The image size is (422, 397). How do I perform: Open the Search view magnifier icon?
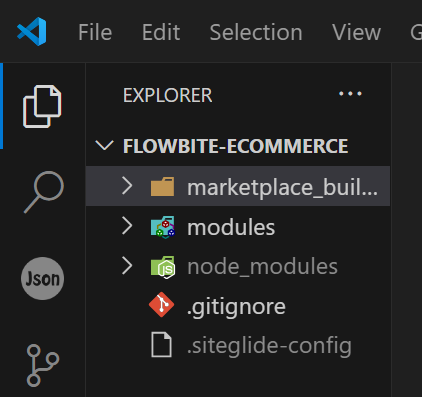(x=44, y=192)
